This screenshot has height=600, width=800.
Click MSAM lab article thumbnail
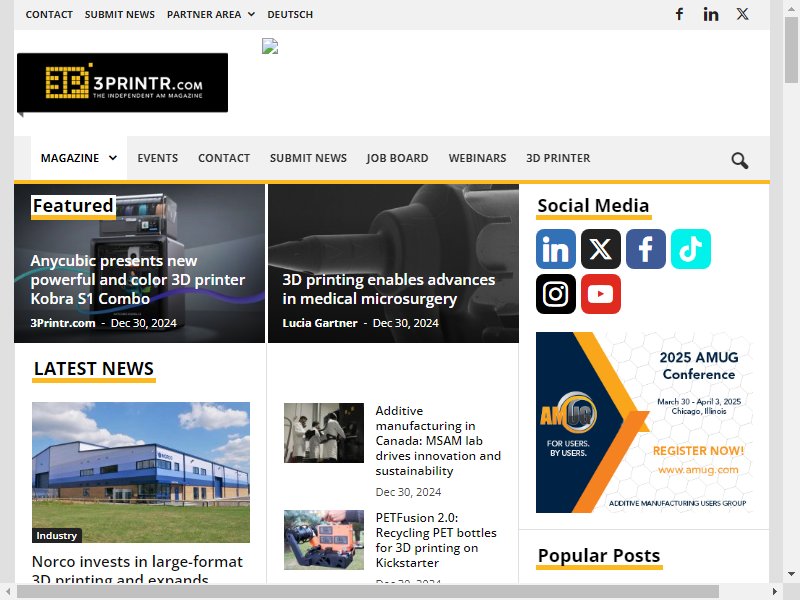324,433
